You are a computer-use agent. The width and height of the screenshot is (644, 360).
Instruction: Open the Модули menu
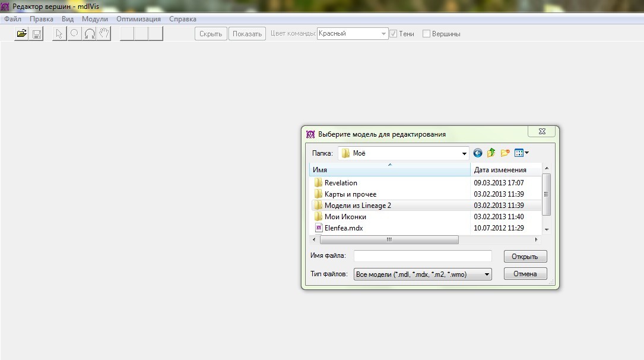click(95, 19)
